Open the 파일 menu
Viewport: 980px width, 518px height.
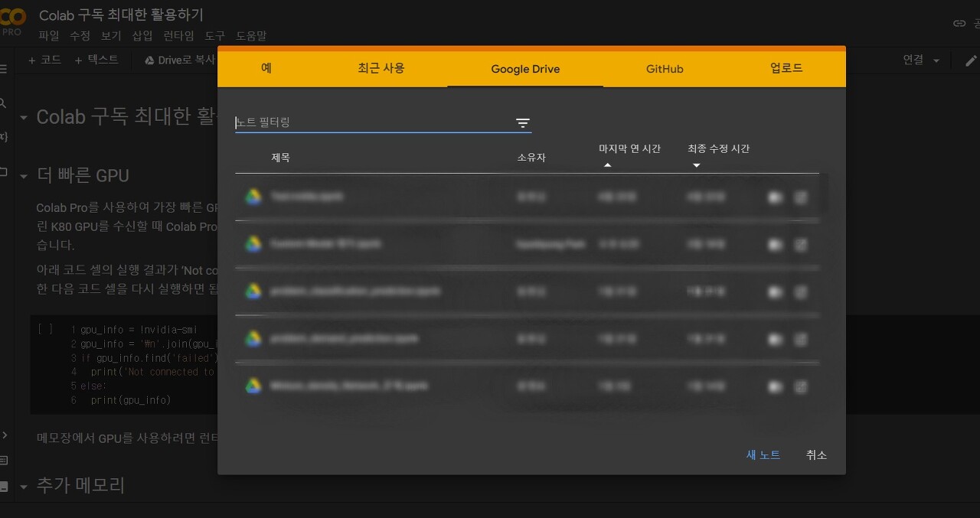pos(48,36)
